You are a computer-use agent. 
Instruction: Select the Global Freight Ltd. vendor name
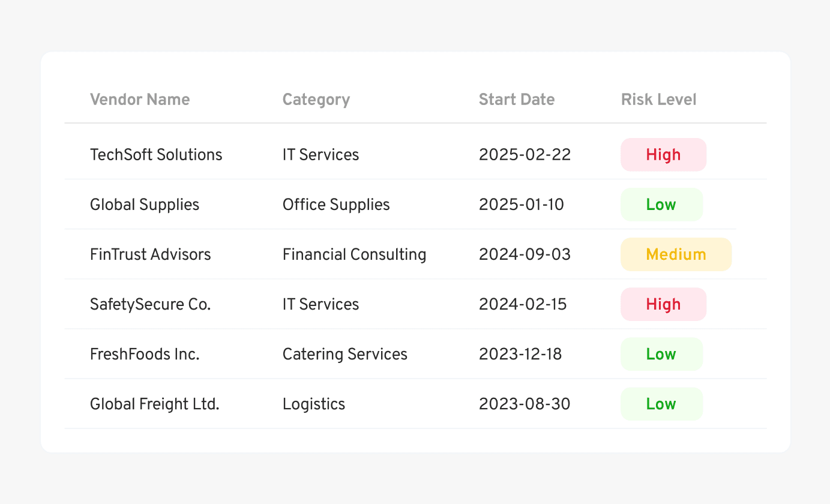coord(154,404)
